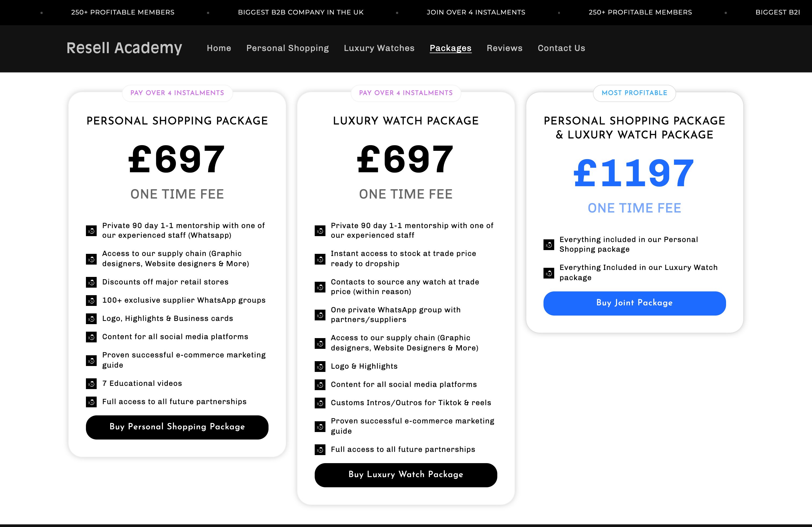
Task: Click the RA icon next to 100+ supplier WhatsApp groups
Action: [x=91, y=301]
